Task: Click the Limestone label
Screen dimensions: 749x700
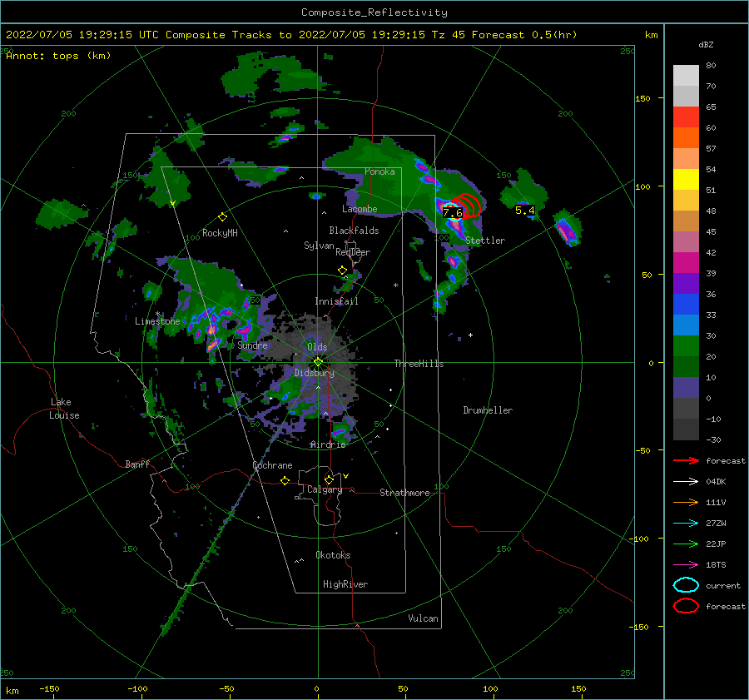Action: tap(157, 321)
